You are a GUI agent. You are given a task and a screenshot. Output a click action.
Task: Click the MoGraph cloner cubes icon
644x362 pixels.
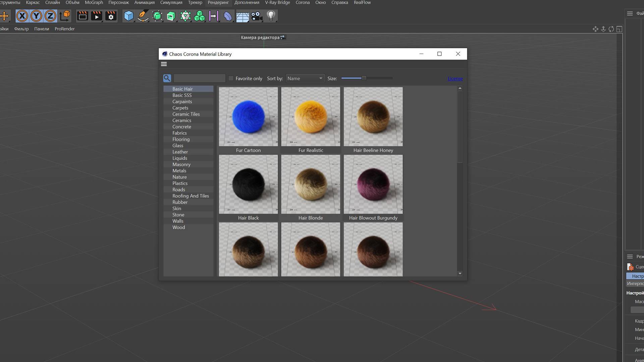pos(200,16)
